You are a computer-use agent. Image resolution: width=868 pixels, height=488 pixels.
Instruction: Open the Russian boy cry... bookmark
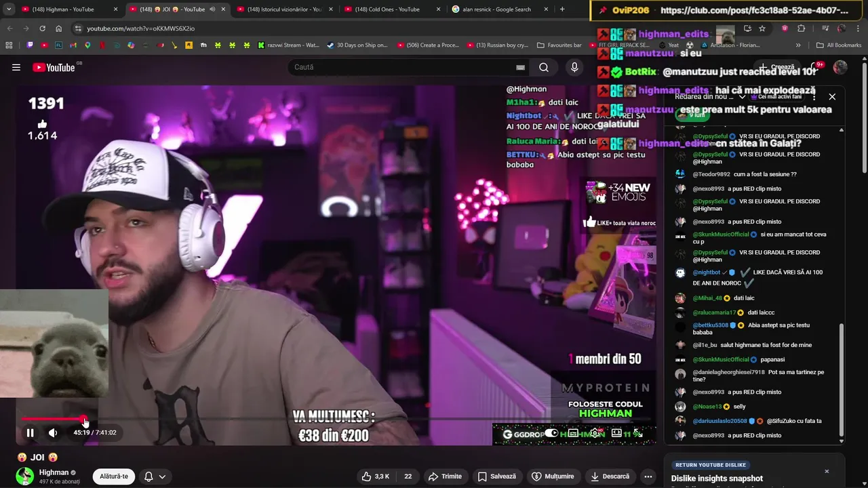tap(498, 45)
